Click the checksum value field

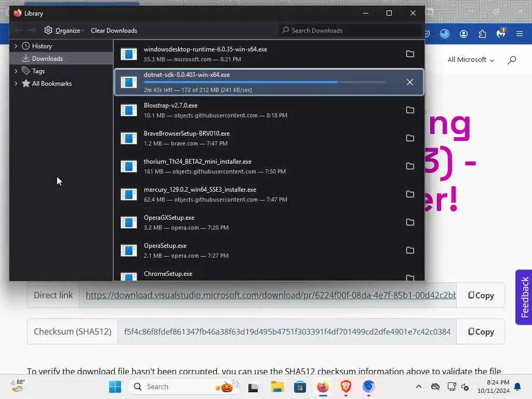click(x=287, y=332)
